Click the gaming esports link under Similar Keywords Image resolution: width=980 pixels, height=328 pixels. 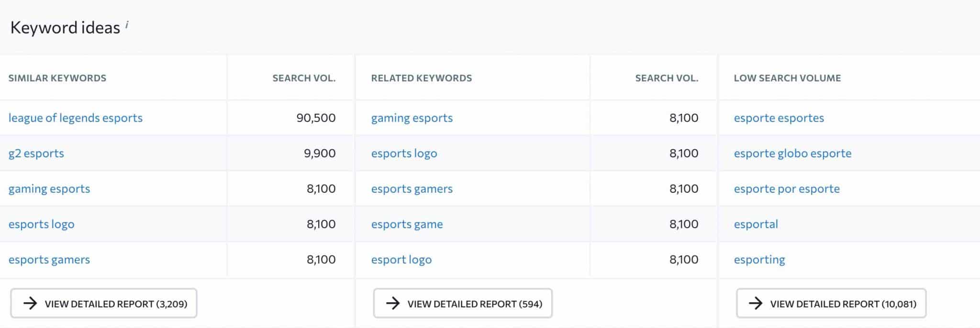point(49,188)
